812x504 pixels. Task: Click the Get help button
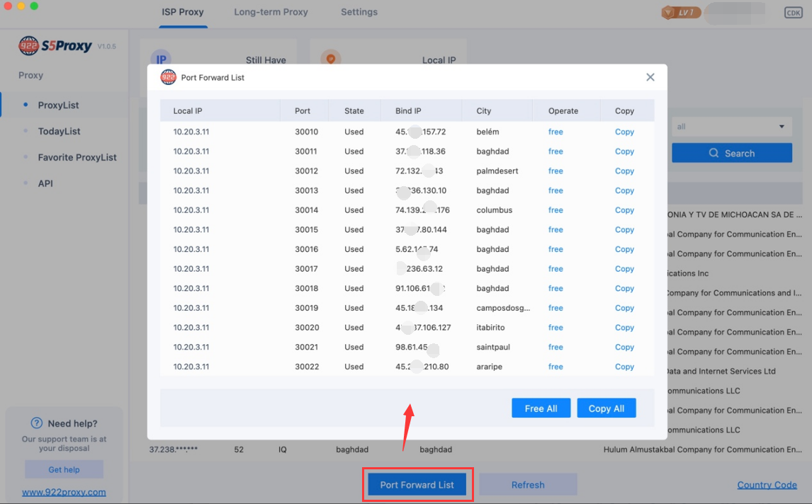[64, 469]
